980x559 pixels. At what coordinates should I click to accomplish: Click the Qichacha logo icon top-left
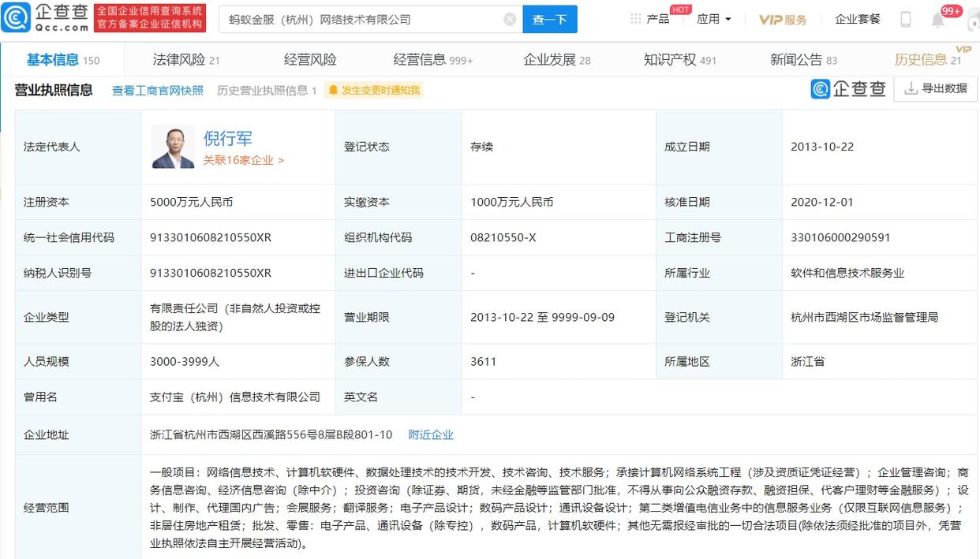point(17,16)
